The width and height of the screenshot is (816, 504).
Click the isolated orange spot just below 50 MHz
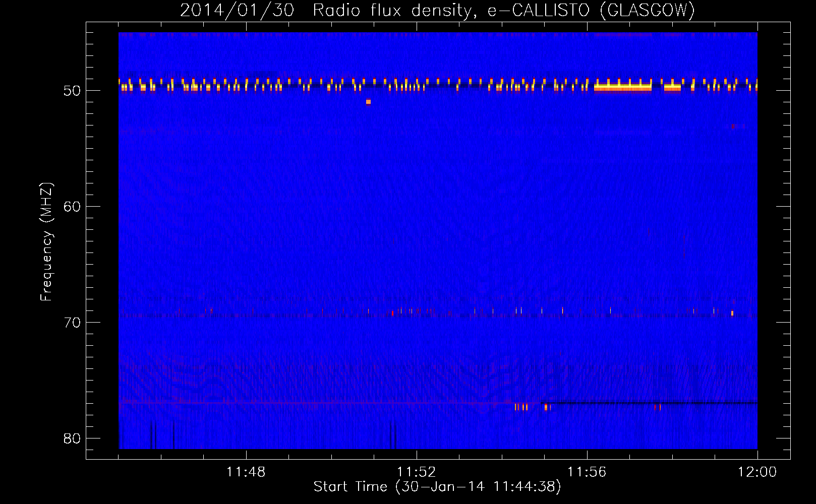[368, 102]
